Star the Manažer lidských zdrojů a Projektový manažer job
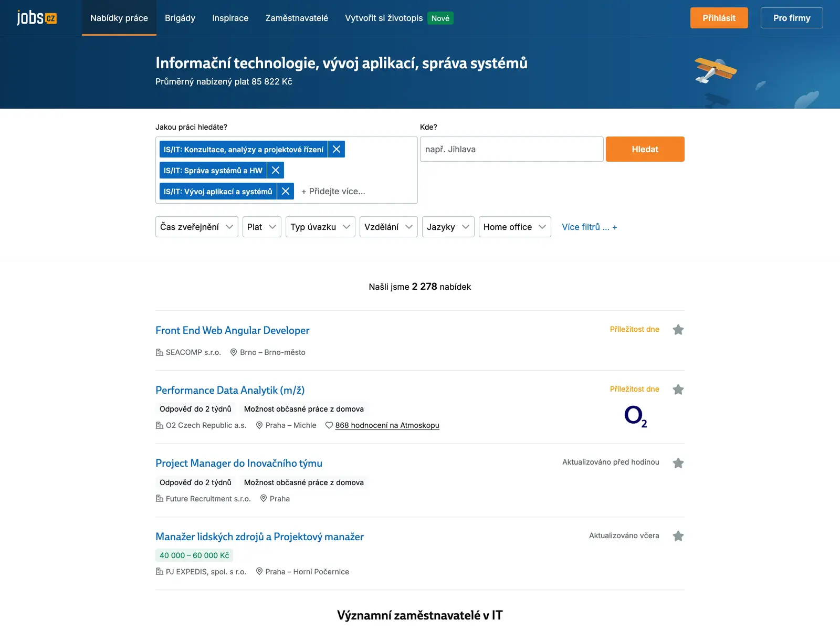 click(x=678, y=536)
